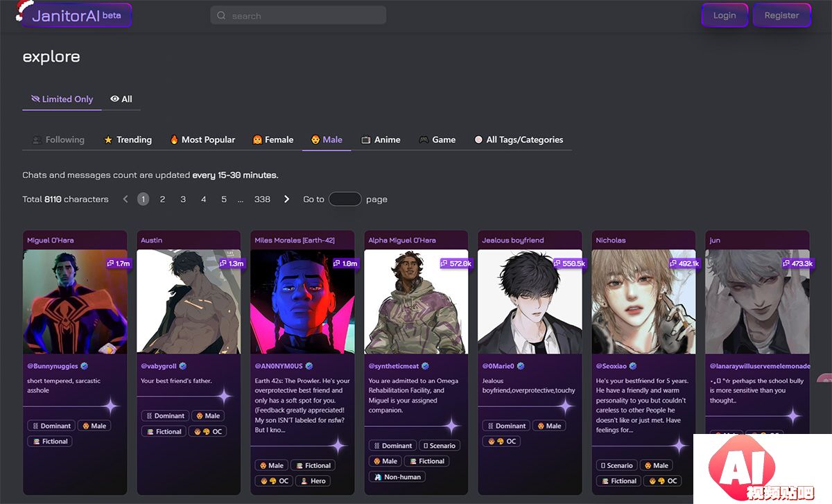832x504 pixels.
Task: Go to the next page arrow
Action: pyautogui.click(x=287, y=199)
